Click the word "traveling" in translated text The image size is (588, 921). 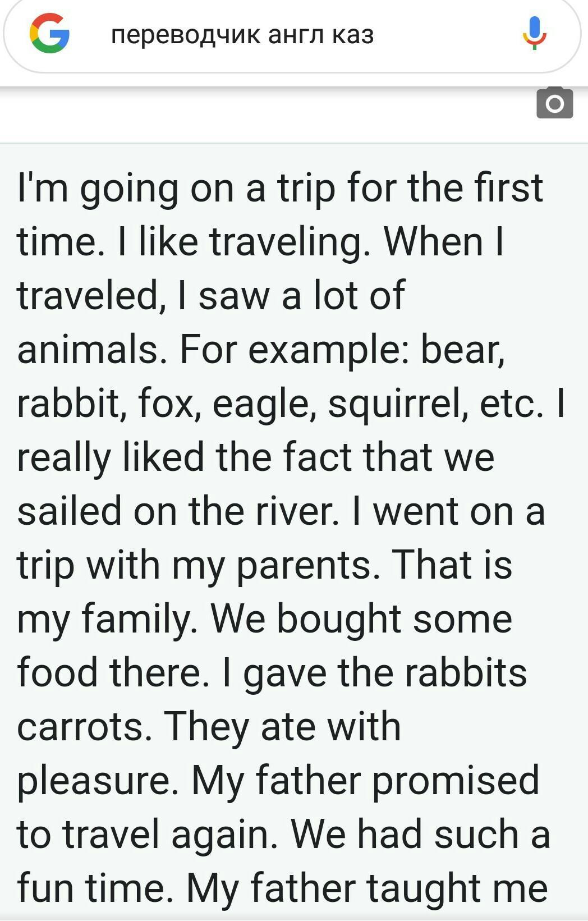click(x=288, y=242)
